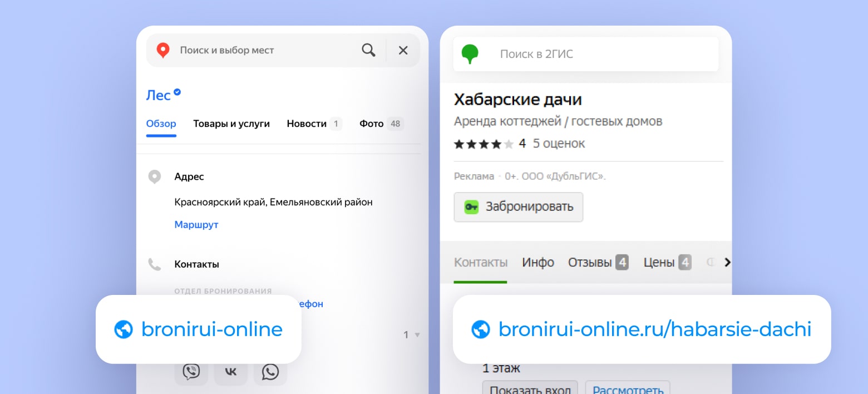Open the Viber messenger icon

191,371
